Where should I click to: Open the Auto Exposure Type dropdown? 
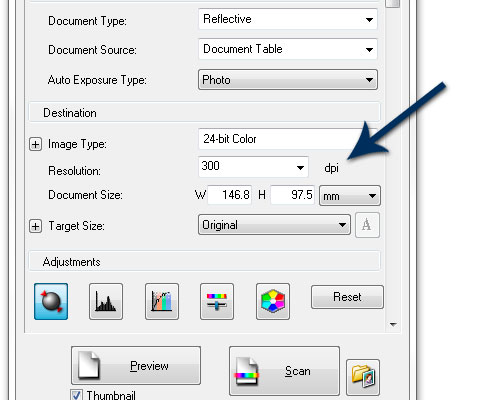coord(288,80)
